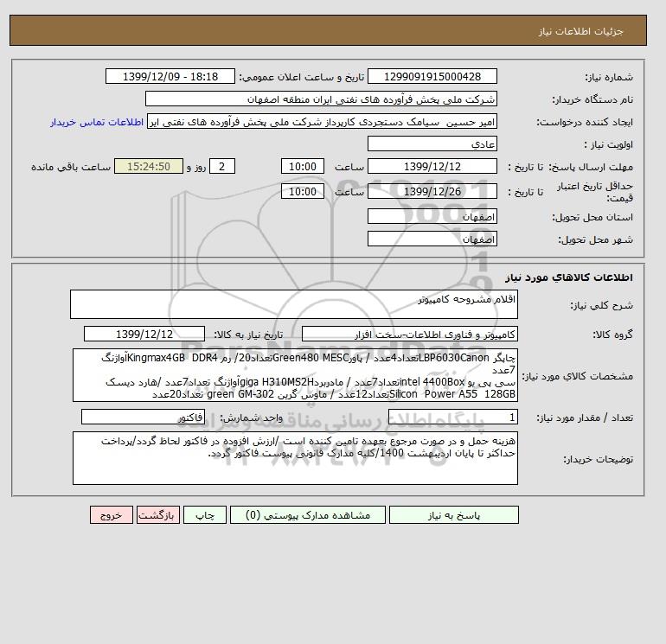Click the شهر محل تحویل field
Viewport: 666px width, 644px height.
coord(432,239)
